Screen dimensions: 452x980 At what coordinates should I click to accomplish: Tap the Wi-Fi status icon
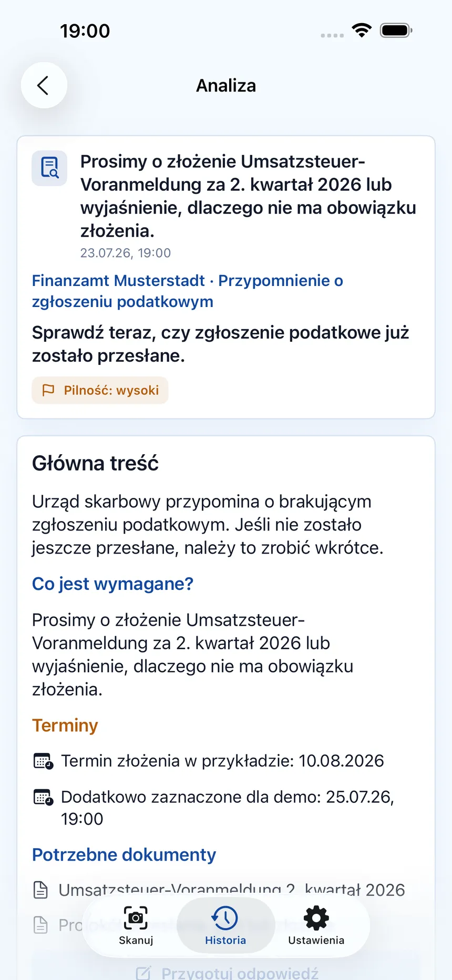coord(362,30)
